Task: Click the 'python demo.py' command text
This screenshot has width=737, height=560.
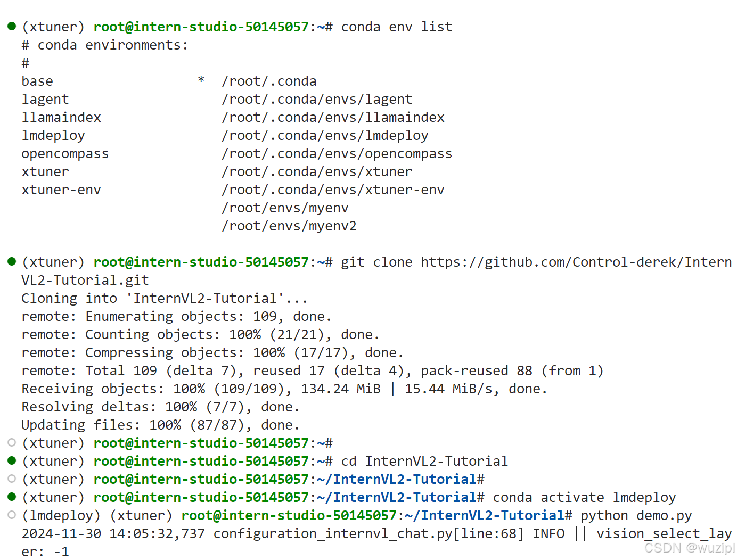Action: coord(636,515)
